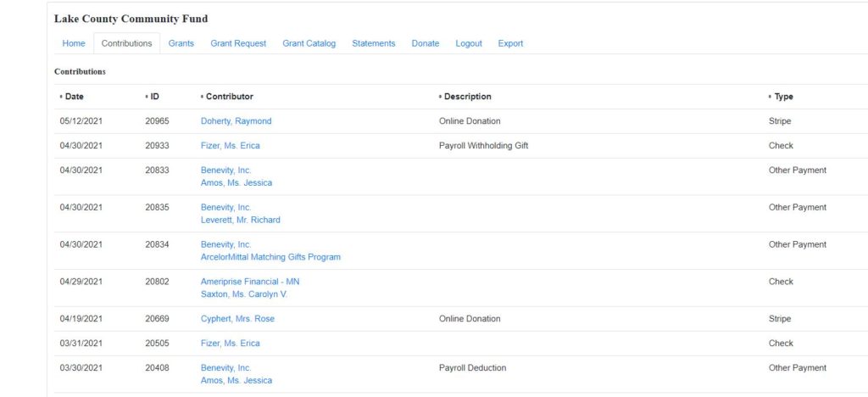
Task: Select Check type in row 20802
Action: (781, 282)
